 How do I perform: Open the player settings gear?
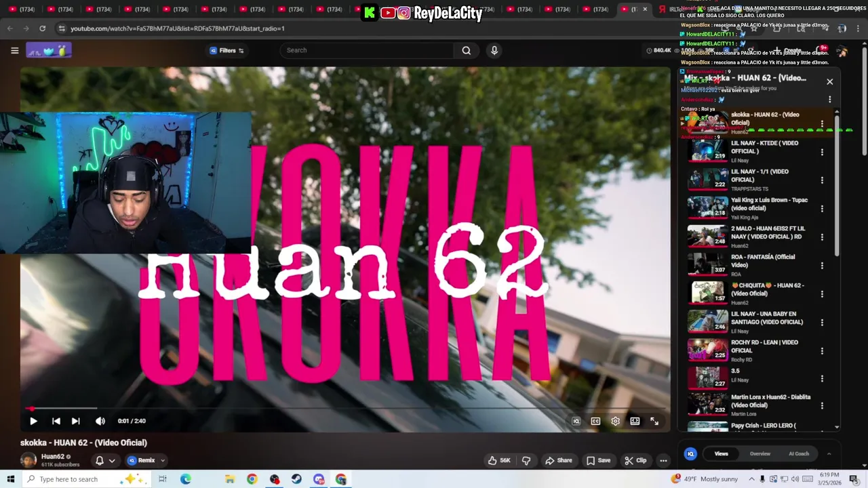[615, 421]
